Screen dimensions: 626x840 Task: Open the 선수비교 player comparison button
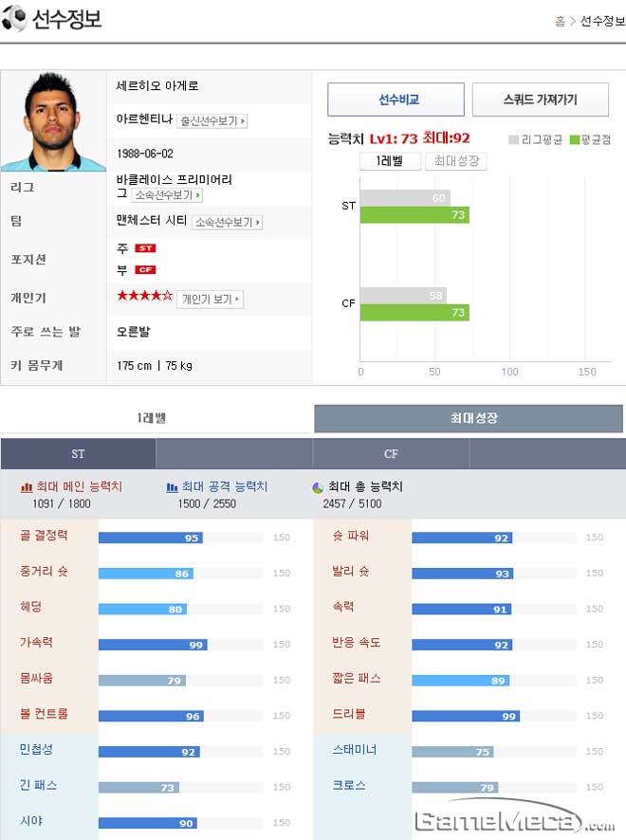pos(396,100)
